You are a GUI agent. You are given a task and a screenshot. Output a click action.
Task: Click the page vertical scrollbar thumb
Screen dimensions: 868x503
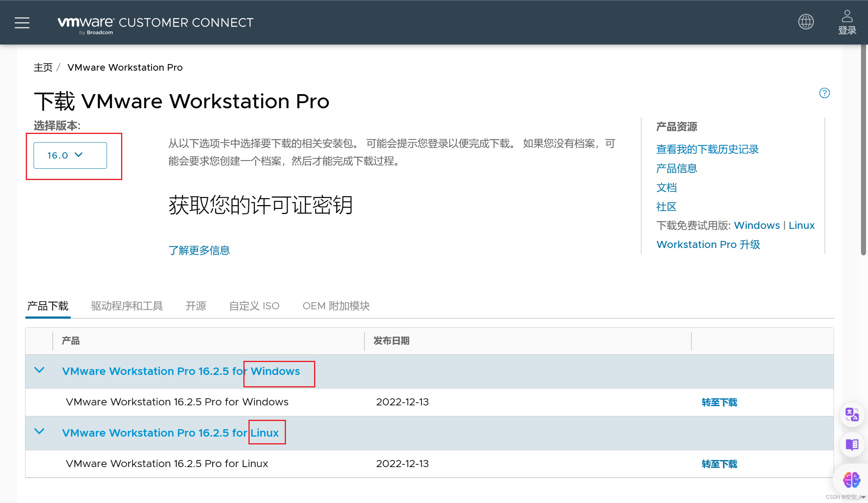(x=863, y=150)
